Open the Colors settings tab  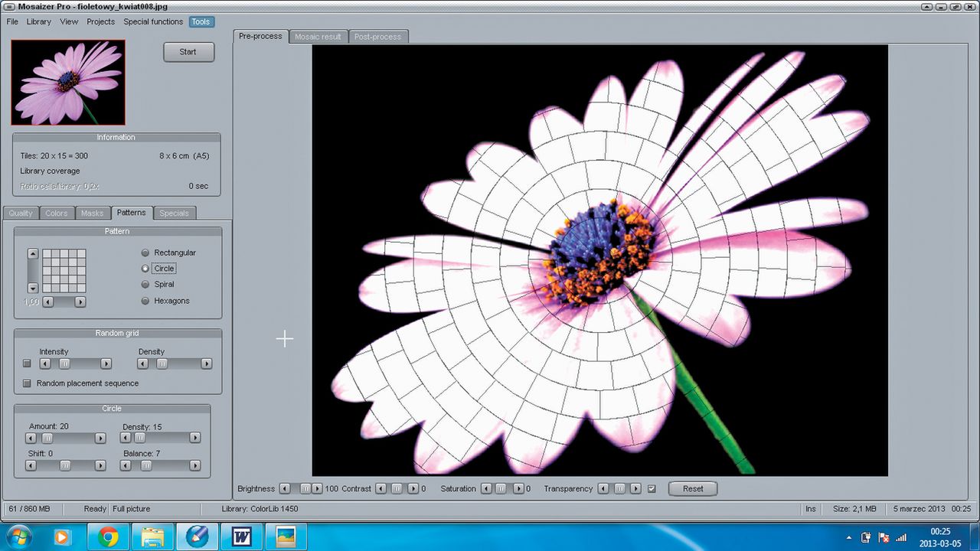[56, 214]
